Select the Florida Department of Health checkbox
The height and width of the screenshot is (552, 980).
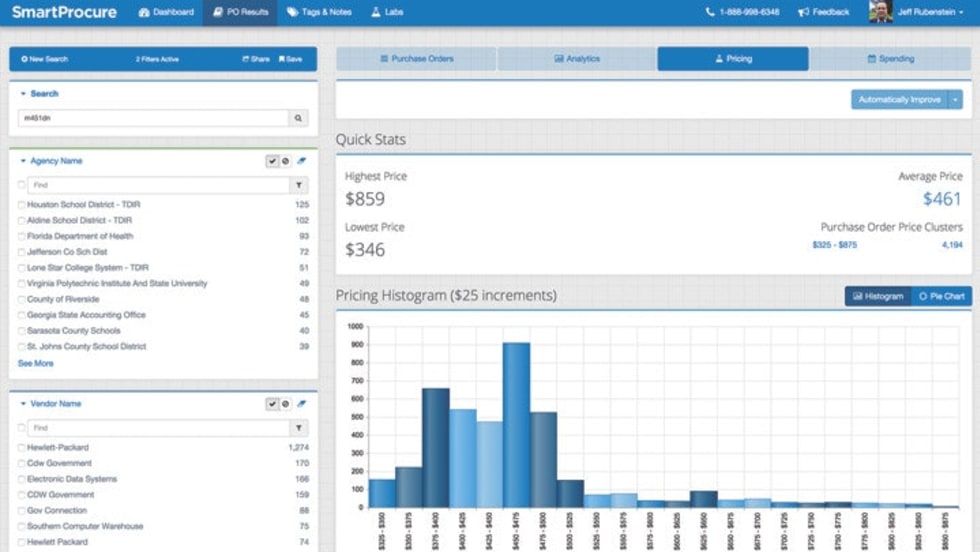point(22,236)
